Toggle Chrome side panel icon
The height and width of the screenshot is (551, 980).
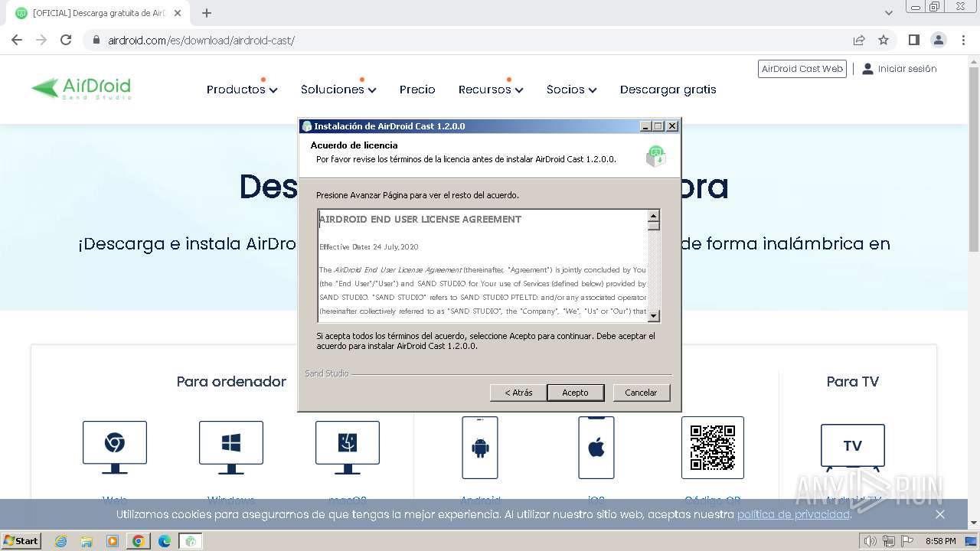point(914,40)
